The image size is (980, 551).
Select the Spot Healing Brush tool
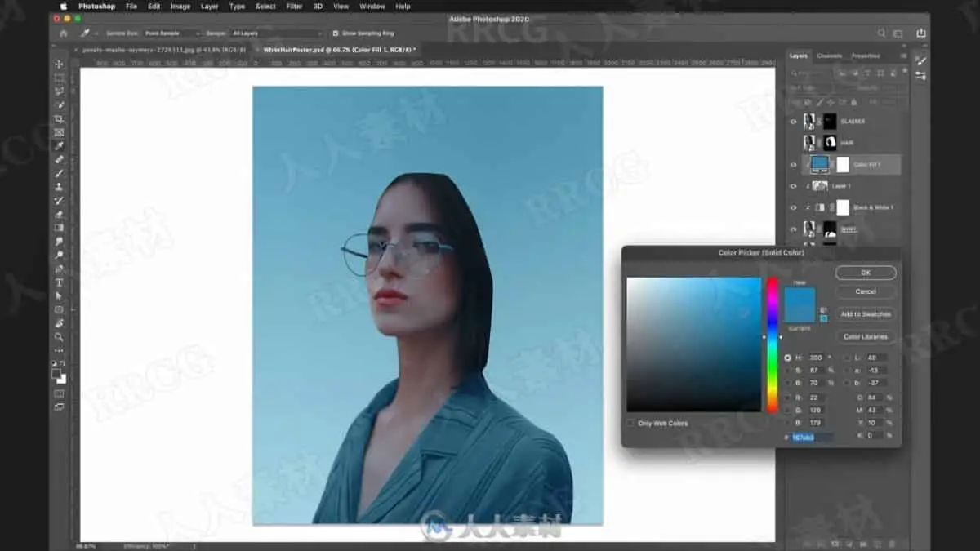pos(59,160)
